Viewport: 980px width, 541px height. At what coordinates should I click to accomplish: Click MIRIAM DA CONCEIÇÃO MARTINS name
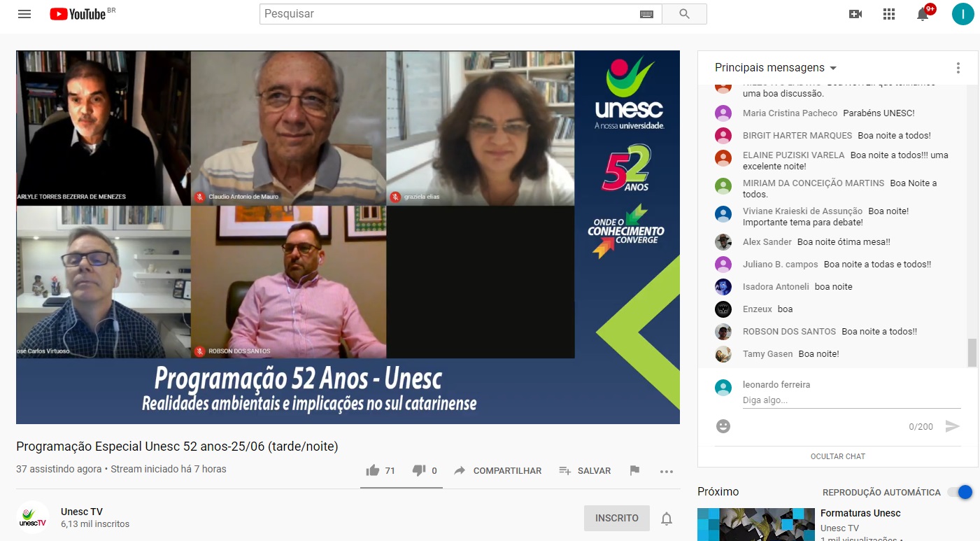point(814,183)
